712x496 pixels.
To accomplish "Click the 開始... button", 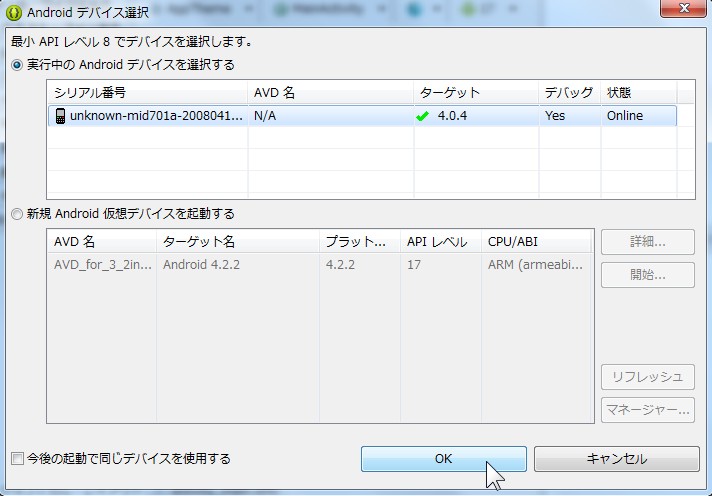I will tap(648, 275).
